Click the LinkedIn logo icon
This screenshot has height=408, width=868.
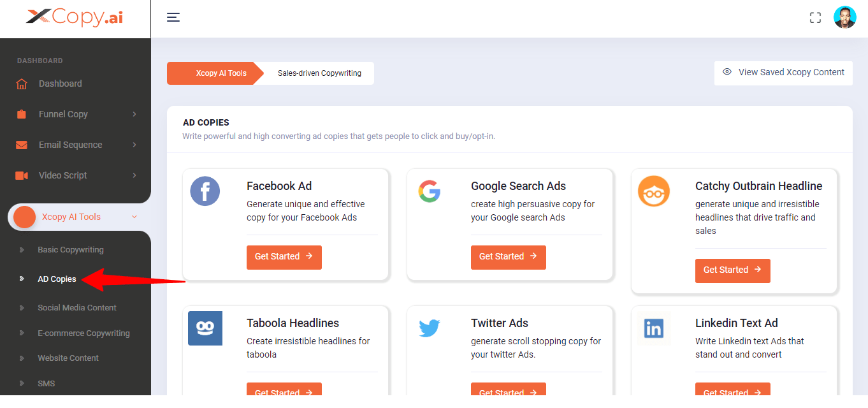tap(654, 328)
